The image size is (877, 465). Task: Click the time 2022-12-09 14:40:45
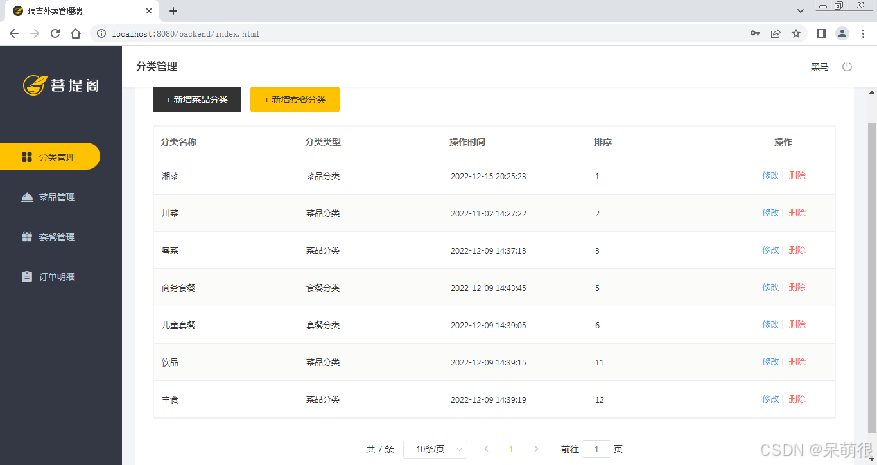pos(488,288)
